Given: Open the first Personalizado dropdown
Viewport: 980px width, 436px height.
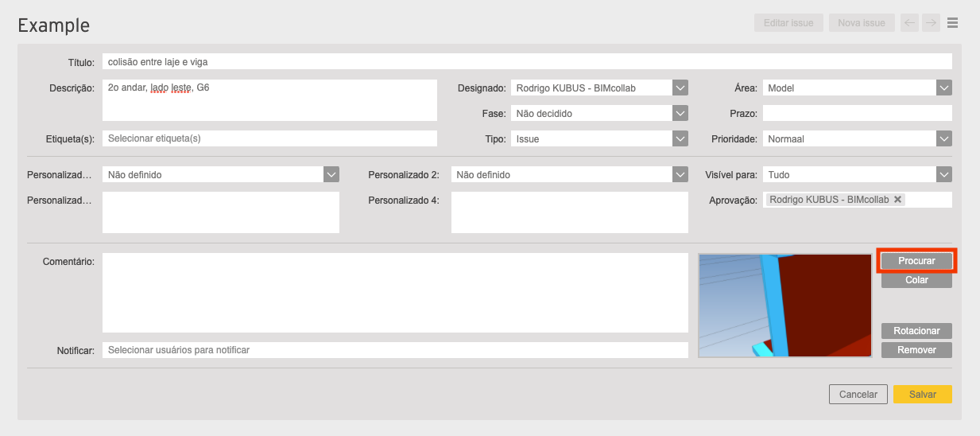Looking at the screenshot, I should click(x=331, y=174).
